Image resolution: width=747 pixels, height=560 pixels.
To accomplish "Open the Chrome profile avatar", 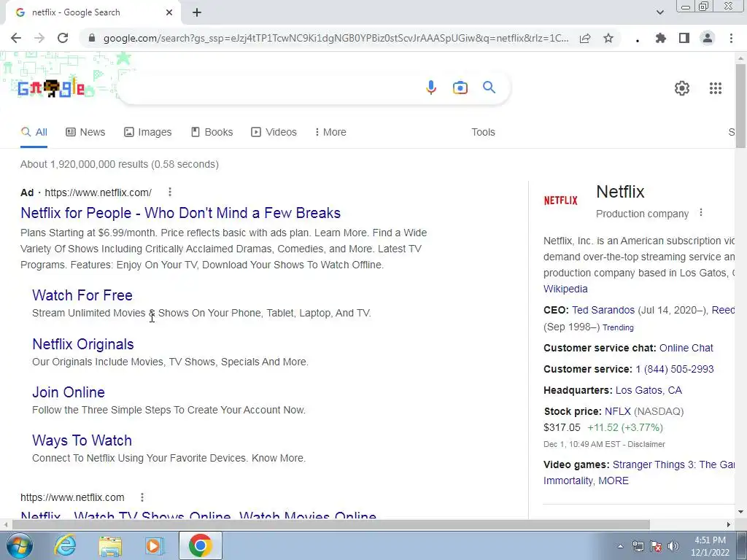I will [708, 38].
